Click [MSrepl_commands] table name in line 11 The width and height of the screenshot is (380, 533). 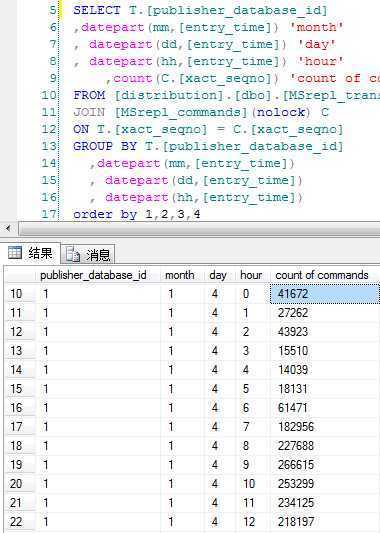(x=181, y=112)
